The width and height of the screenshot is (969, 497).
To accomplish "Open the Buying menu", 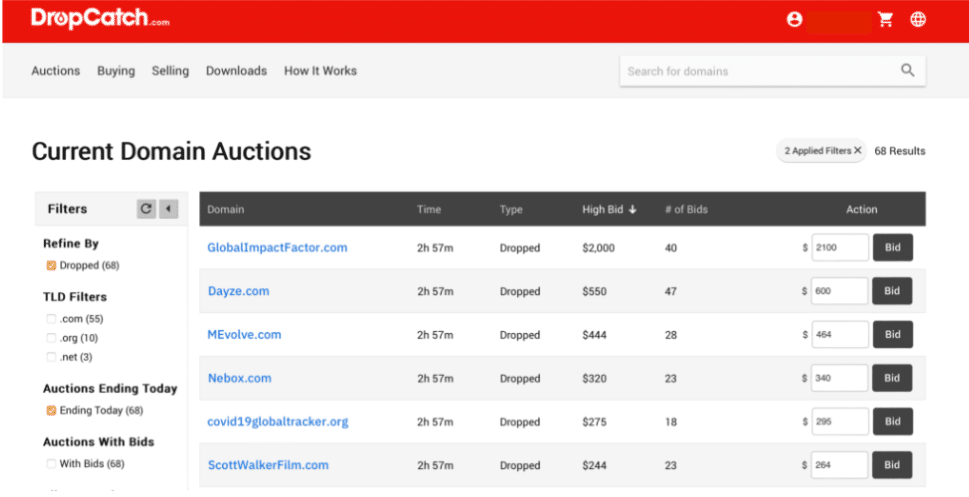I will click(x=116, y=71).
